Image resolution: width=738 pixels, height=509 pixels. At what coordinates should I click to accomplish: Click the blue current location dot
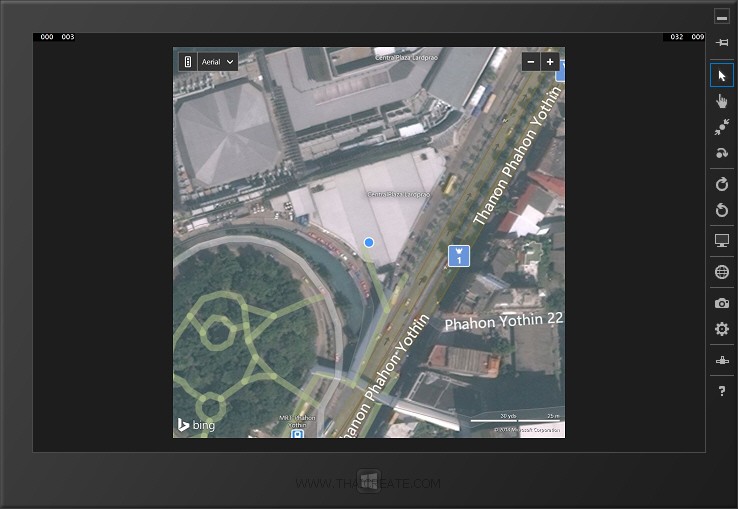click(369, 242)
